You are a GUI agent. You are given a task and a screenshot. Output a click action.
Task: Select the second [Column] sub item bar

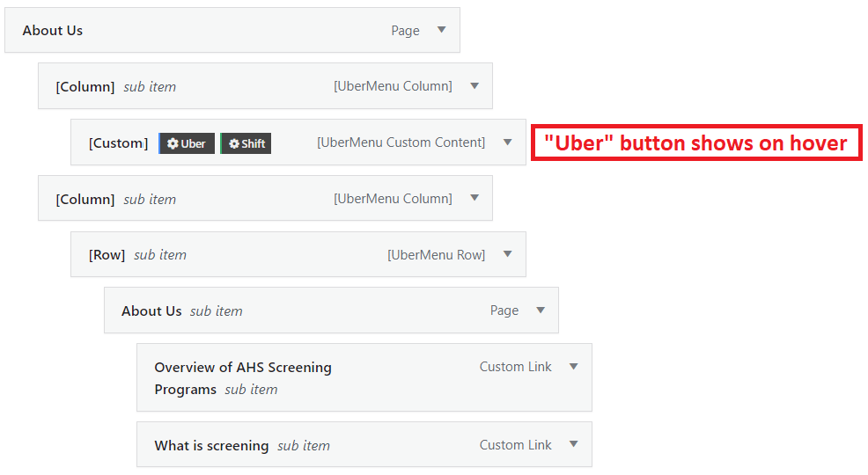tap(265, 199)
